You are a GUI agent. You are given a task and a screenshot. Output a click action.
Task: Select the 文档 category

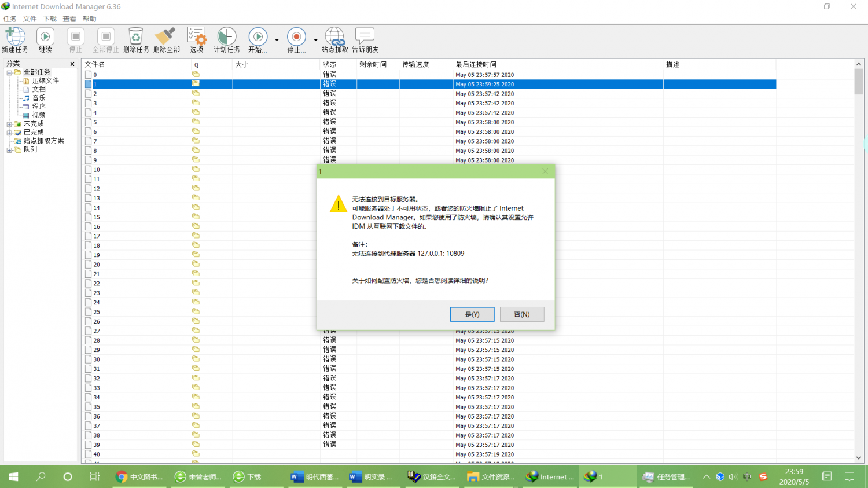[x=39, y=90]
